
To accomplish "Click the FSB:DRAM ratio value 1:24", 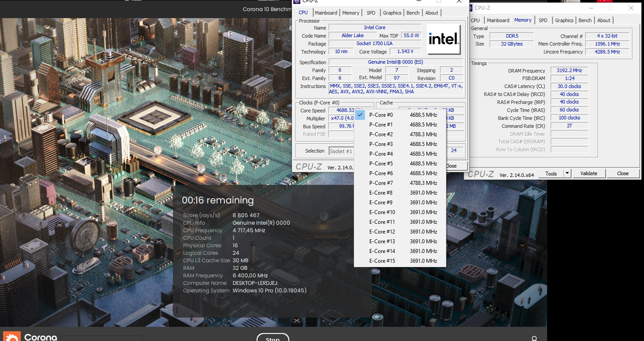I will click(569, 78).
